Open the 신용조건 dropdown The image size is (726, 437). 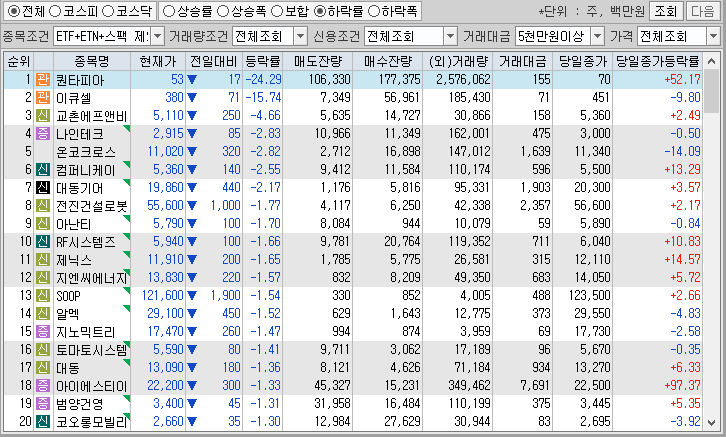click(x=450, y=36)
